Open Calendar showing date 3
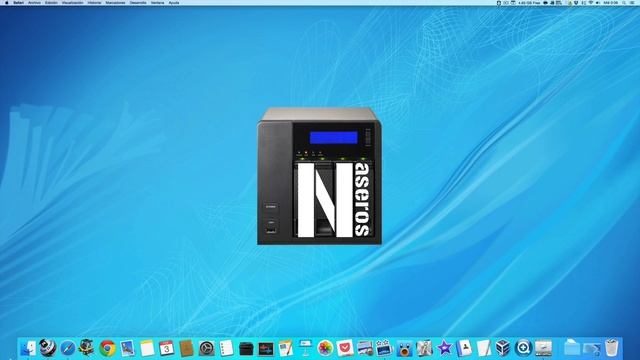The width and height of the screenshot is (640, 360). [x=167, y=348]
